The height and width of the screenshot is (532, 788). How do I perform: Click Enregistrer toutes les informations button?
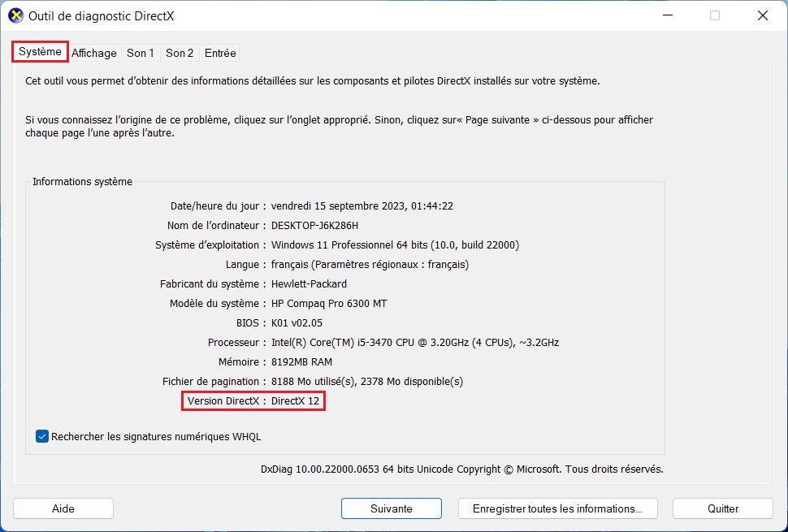558,508
